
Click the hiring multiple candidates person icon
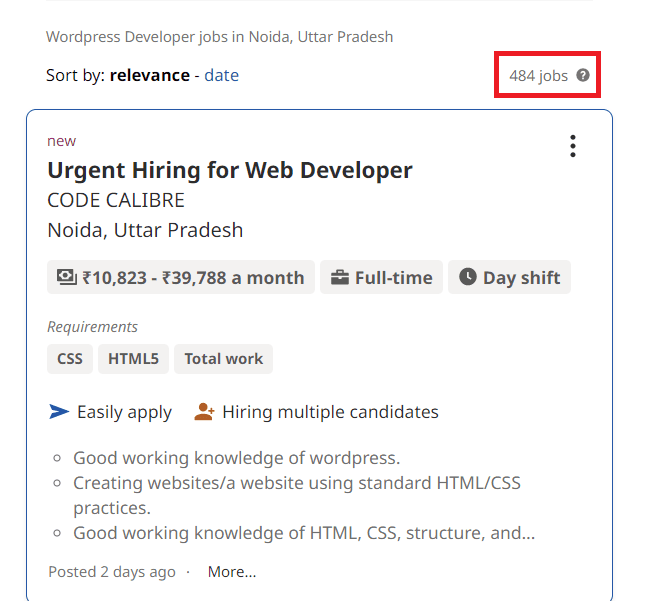pos(204,412)
